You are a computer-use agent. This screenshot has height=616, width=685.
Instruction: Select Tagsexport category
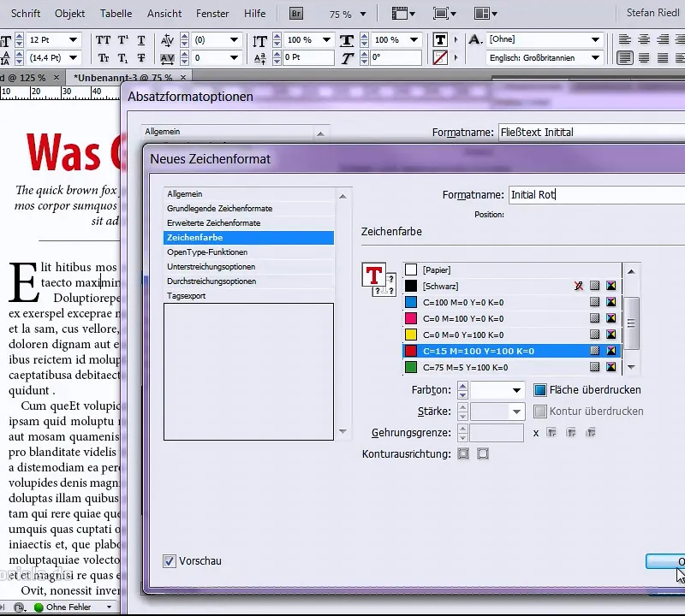[248, 295]
